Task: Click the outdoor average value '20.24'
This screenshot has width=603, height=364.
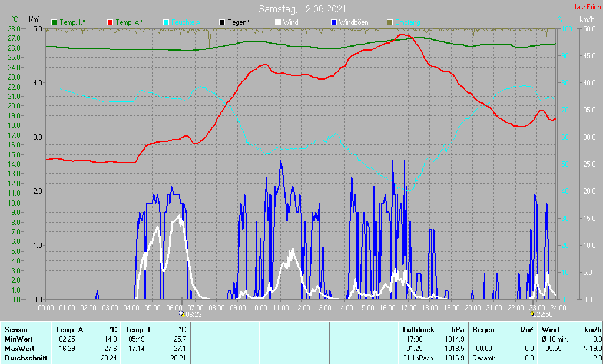Action: pos(109,358)
